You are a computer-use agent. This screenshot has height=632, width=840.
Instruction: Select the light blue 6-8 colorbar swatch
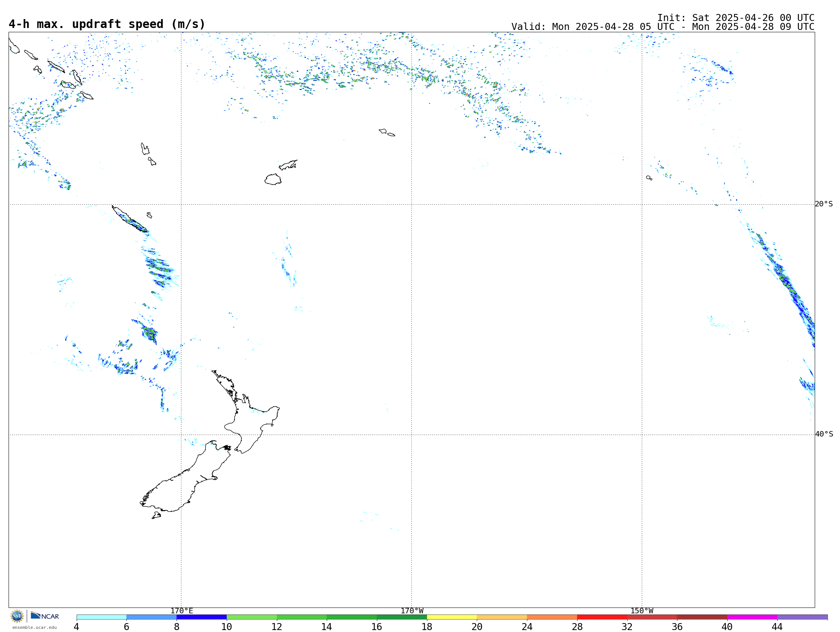[152, 617]
